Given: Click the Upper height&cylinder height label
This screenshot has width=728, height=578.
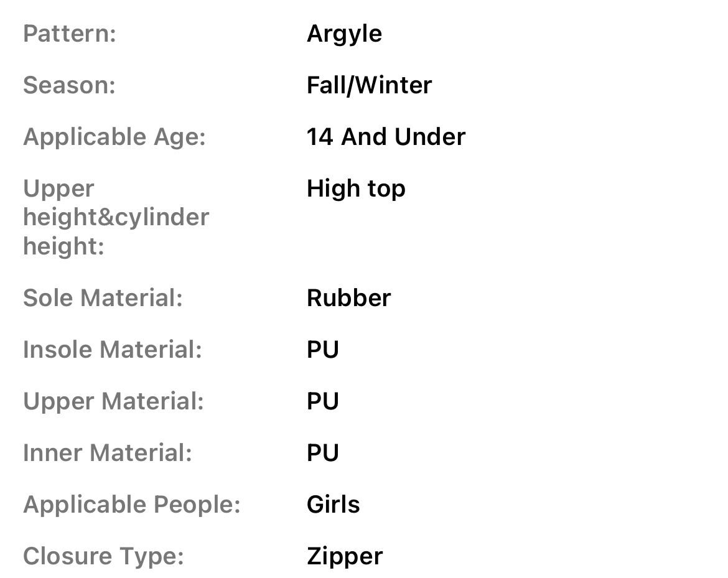Looking at the screenshot, I should tap(116, 217).
